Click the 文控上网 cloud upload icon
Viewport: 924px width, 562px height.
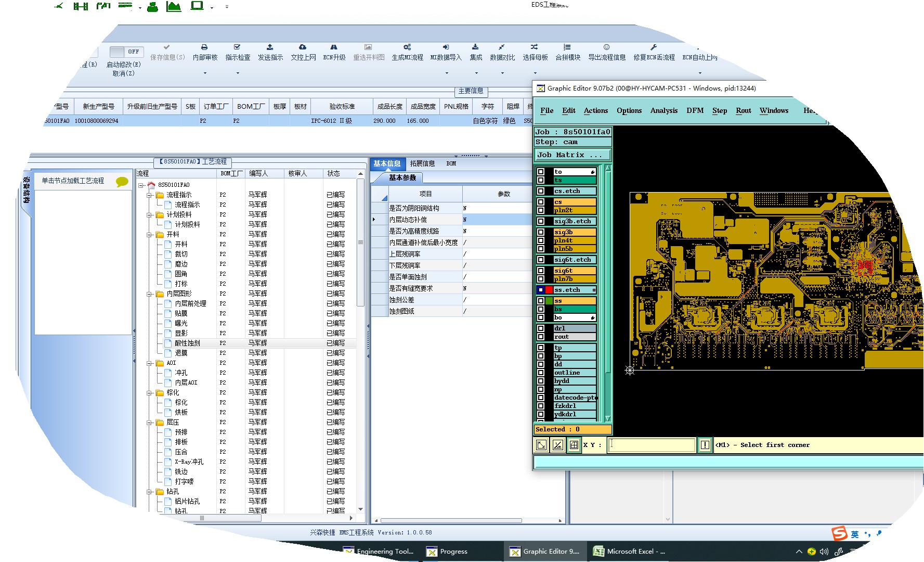pos(303,47)
